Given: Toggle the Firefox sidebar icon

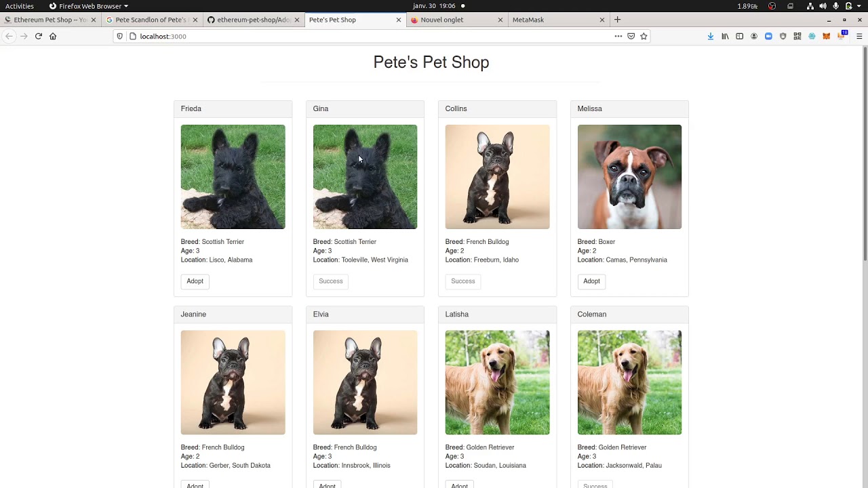Looking at the screenshot, I should point(739,36).
